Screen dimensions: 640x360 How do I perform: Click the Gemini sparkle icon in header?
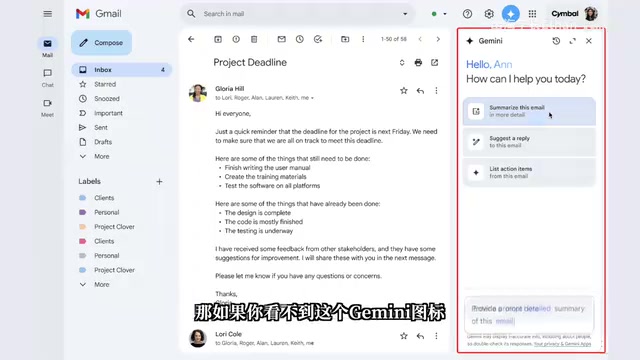tap(511, 14)
